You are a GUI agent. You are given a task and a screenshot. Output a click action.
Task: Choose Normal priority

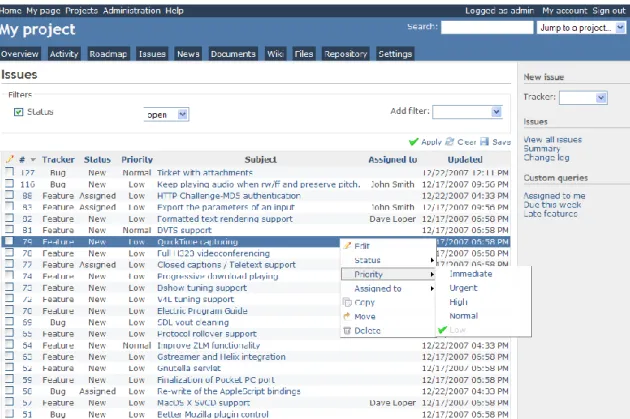click(463, 316)
